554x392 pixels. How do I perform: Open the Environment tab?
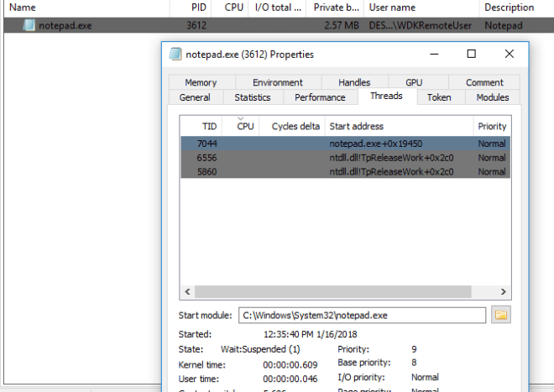[x=278, y=82]
